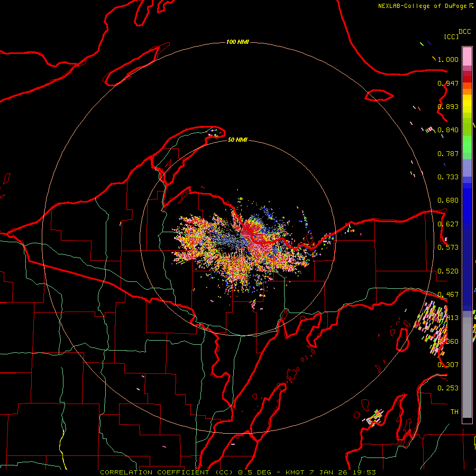Click the 0.680 legend value

coord(448,200)
